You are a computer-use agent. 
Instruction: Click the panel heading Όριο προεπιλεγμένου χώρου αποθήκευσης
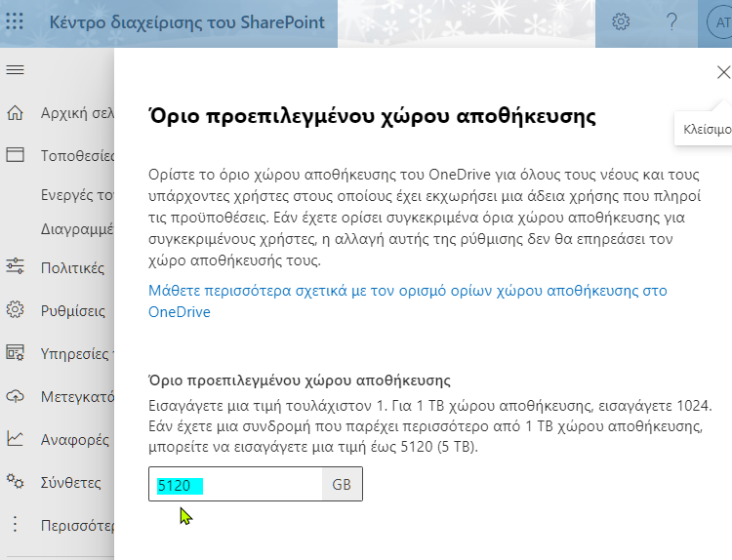tap(372, 116)
